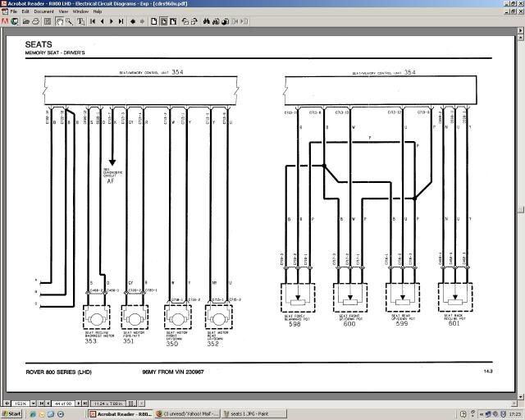The image size is (525, 420).
Task: Click the Print icon in toolbar
Action: pos(35,21)
